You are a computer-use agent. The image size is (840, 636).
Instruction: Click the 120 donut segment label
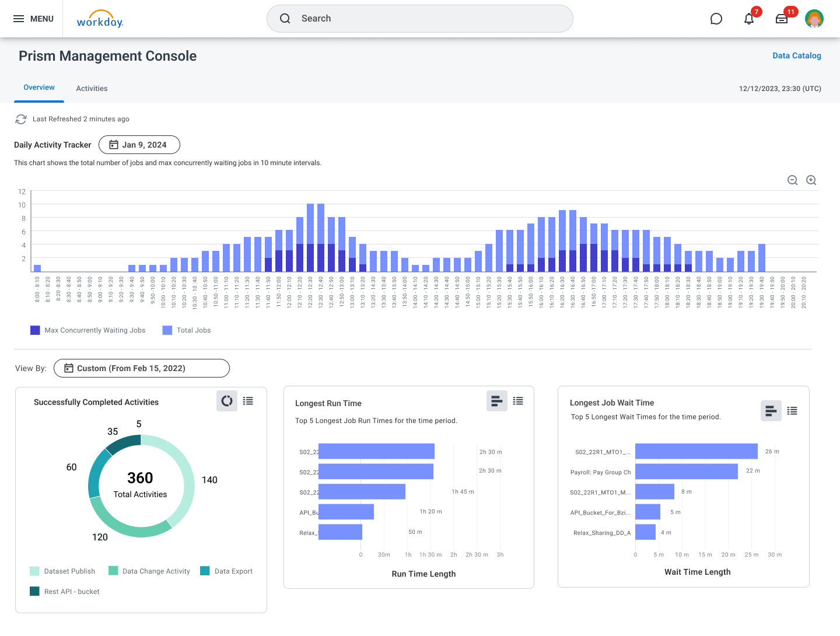(x=100, y=537)
